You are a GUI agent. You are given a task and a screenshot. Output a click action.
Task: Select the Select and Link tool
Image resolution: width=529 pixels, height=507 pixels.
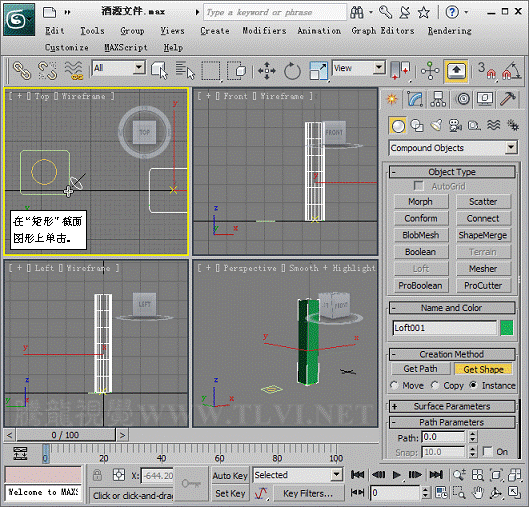coord(22,71)
